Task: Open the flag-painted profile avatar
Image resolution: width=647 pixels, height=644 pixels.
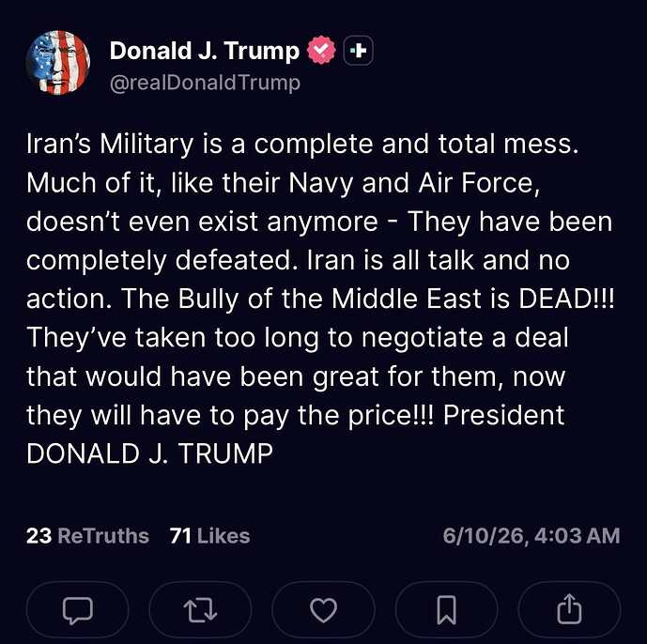Action: tap(58, 63)
